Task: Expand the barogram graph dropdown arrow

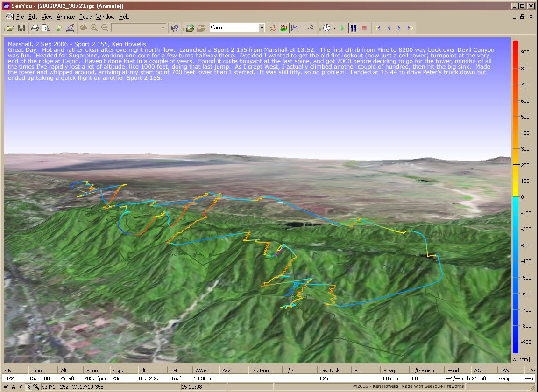Action: point(303,28)
